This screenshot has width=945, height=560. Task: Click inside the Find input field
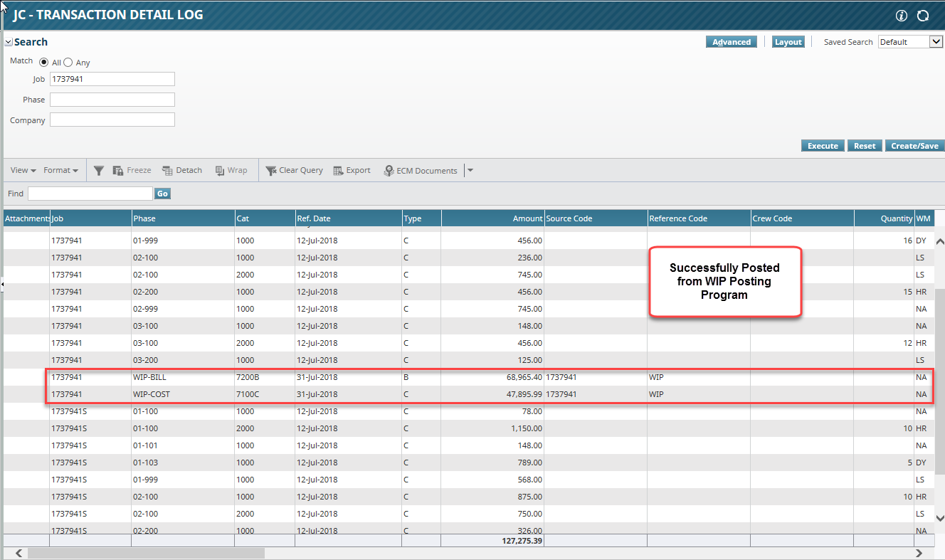(90, 193)
